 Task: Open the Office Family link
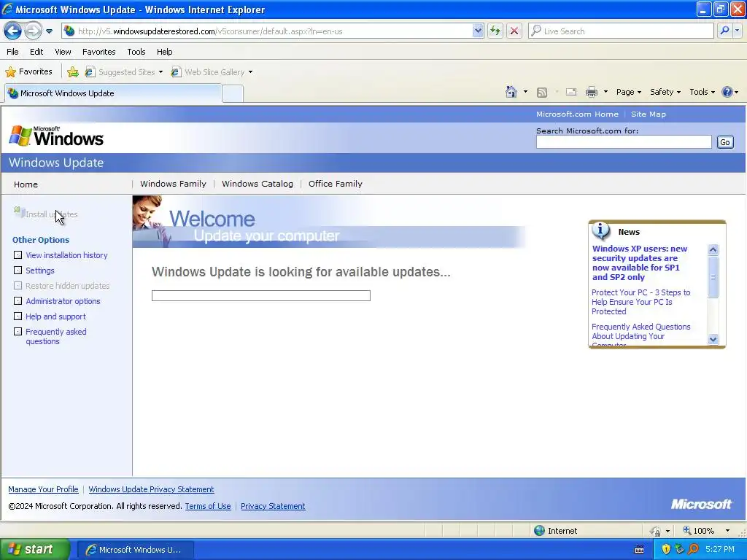(336, 184)
